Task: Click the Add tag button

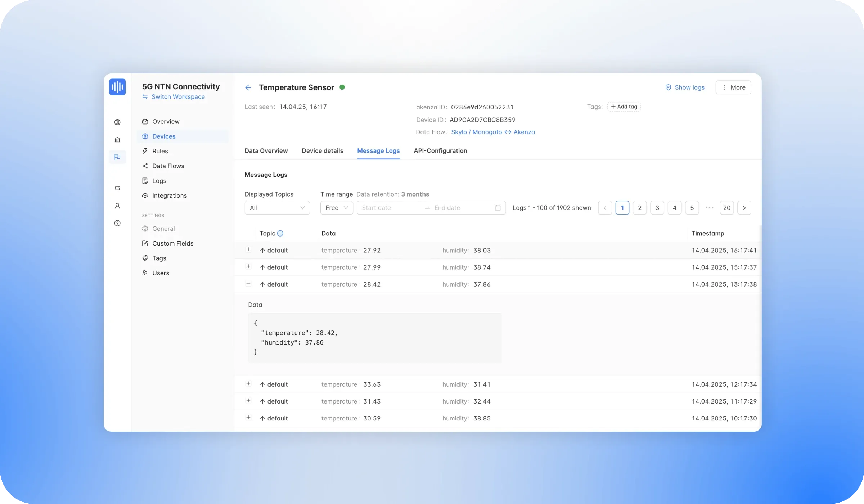Action: (x=624, y=107)
